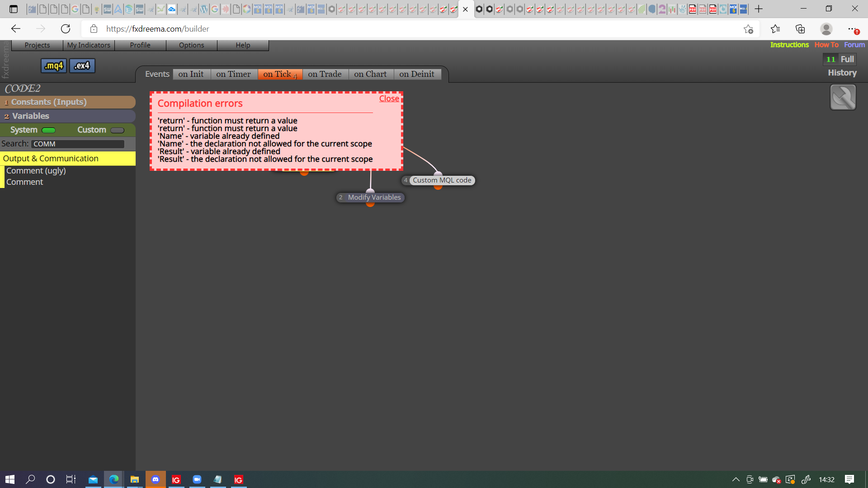Image resolution: width=868 pixels, height=488 pixels.
Task: Open the browser profile icon
Action: tap(826, 29)
